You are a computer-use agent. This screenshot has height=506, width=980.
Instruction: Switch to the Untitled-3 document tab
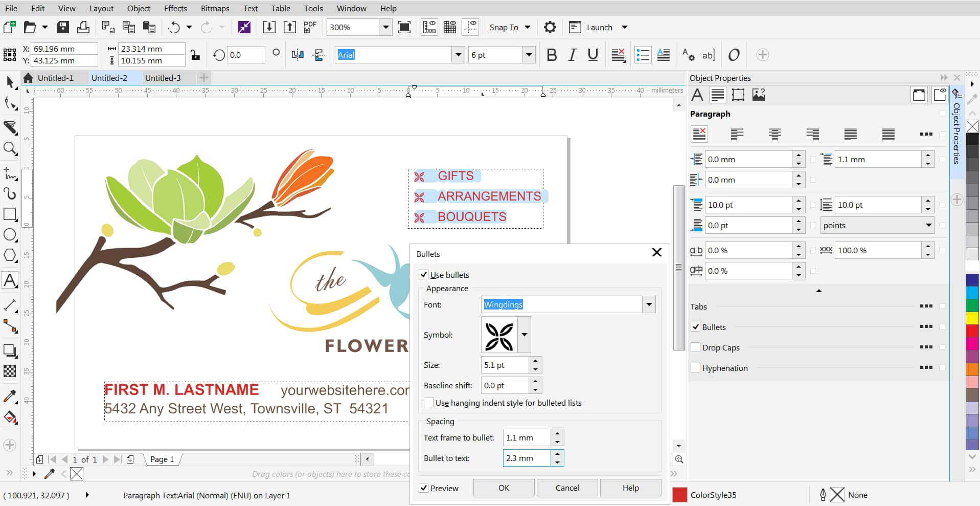163,78
